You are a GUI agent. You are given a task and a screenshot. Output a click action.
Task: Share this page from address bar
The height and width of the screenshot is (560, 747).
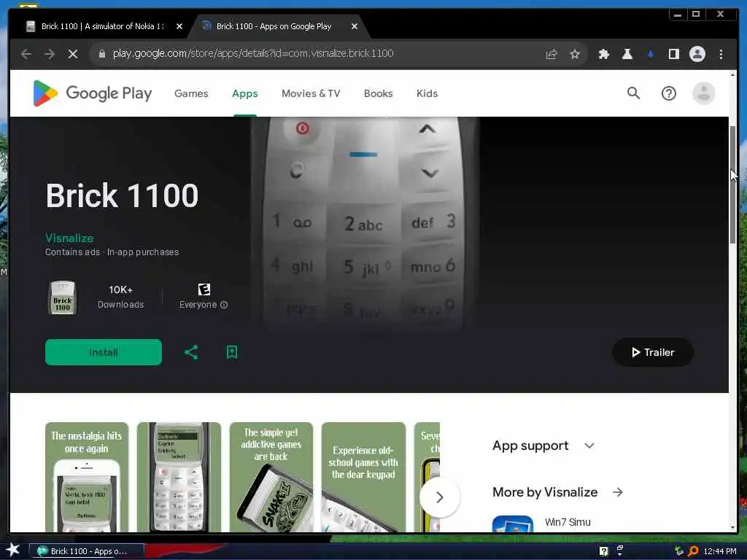pyautogui.click(x=551, y=54)
